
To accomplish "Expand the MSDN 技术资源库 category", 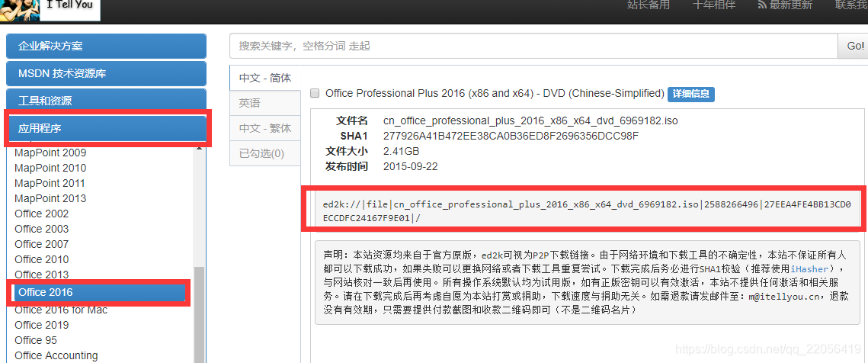I will click(x=106, y=73).
